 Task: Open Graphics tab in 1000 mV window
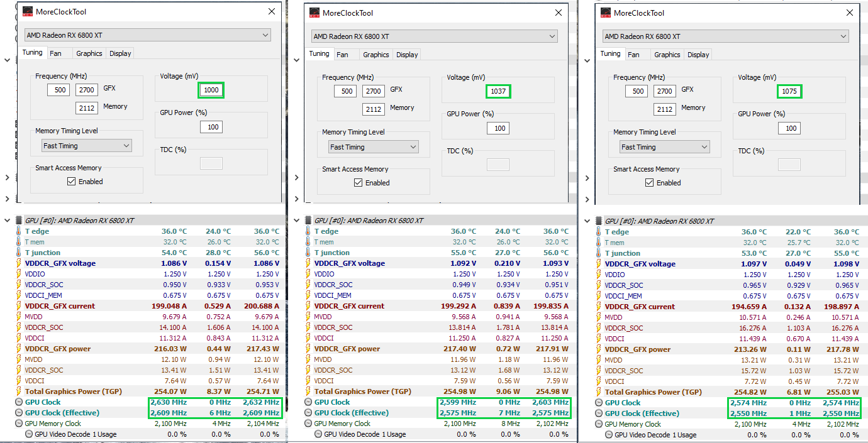tap(89, 53)
